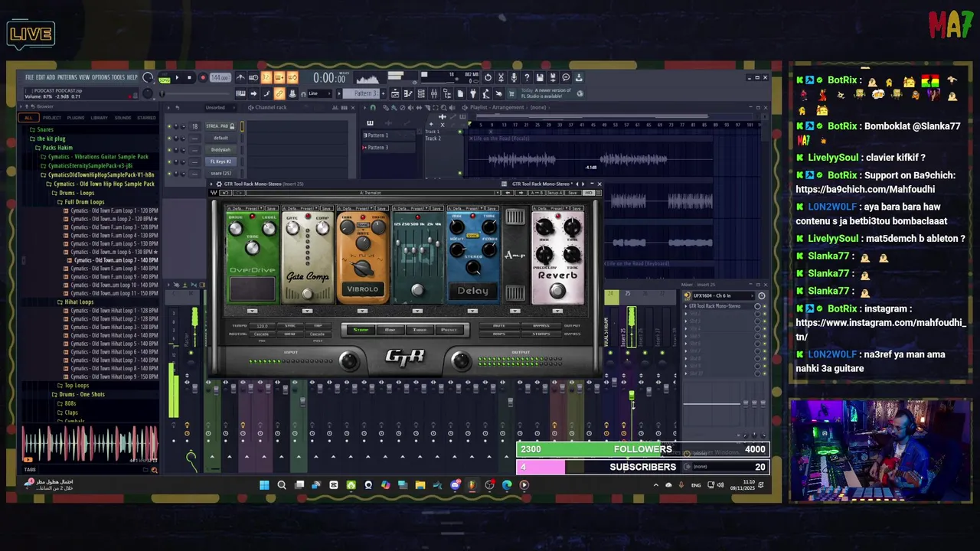The height and width of the screenshot is (551, 980).
Task: Switch to the Stomp view in GTR
Action: [x=360, y=330]
